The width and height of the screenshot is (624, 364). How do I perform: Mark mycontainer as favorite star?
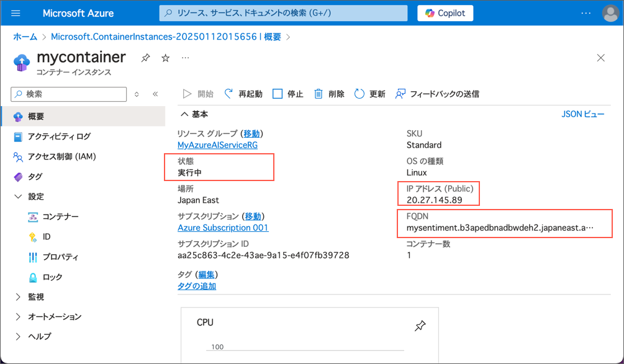tap(166, 58)
